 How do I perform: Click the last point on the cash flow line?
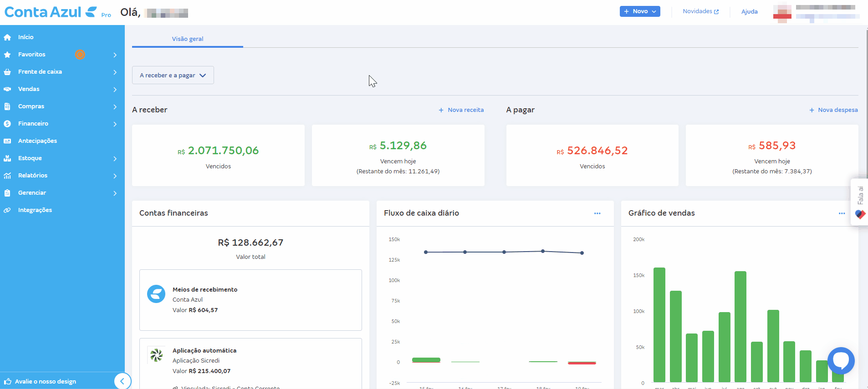[582, 253]
